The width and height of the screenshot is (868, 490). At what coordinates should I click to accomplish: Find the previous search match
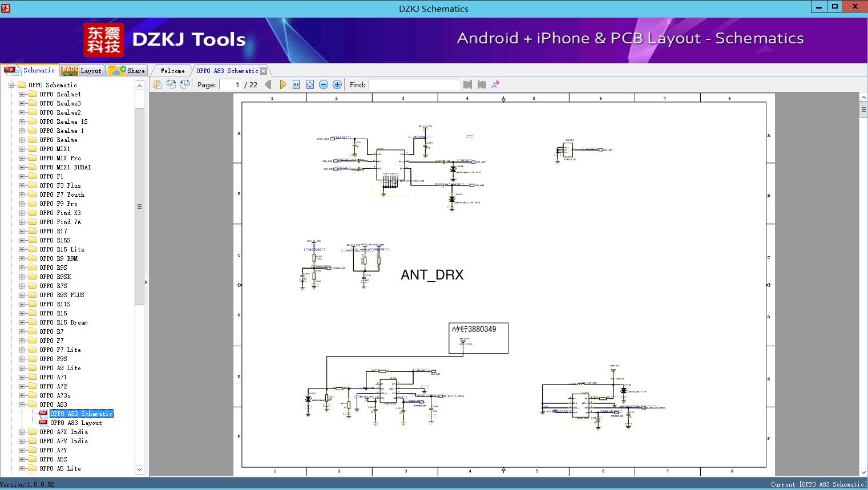(468, 84)
